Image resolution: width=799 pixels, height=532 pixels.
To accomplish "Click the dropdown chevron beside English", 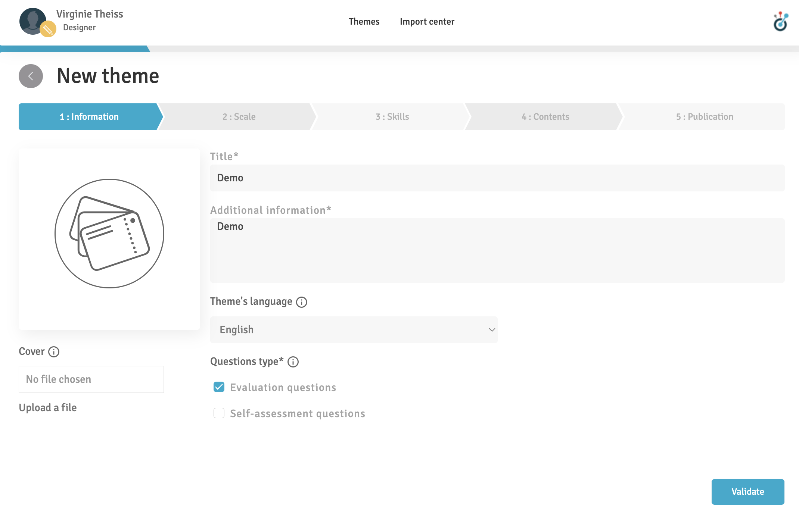I will (492, 330).
